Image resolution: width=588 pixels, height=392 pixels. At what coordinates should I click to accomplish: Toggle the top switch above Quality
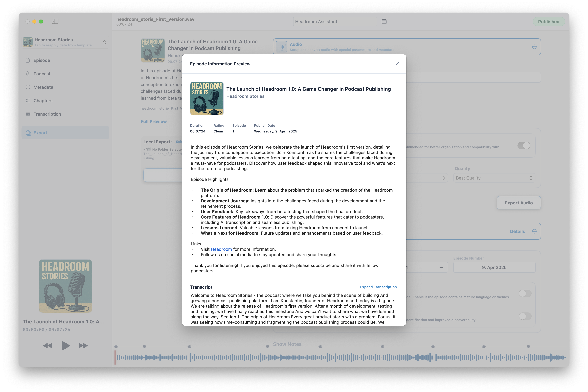524,146
